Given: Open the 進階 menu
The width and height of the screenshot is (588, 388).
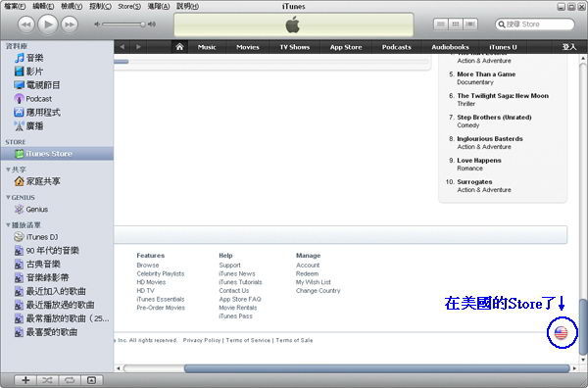Looking at the screenshot, I should [x=159, y=7].
